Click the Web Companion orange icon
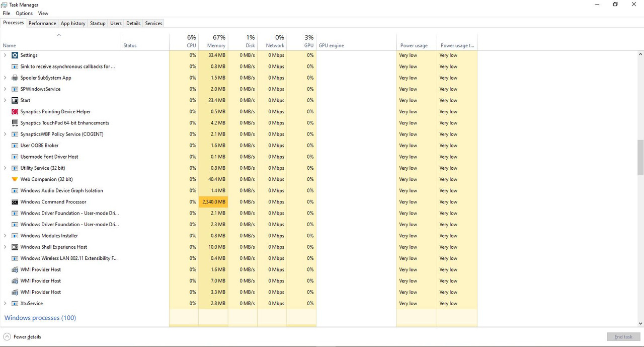Image resolution: width=644 pixels, height=347 pixels. coord(15,179)
